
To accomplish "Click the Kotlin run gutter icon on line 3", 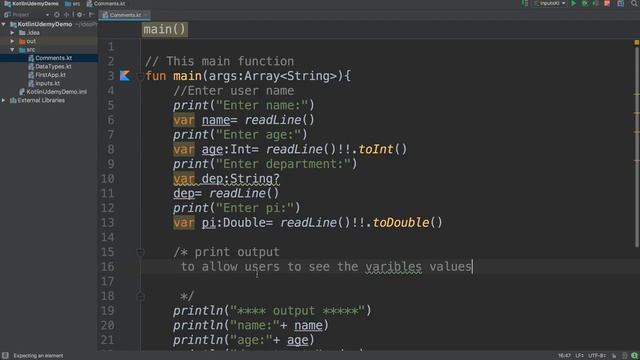I will pos(124,76).
